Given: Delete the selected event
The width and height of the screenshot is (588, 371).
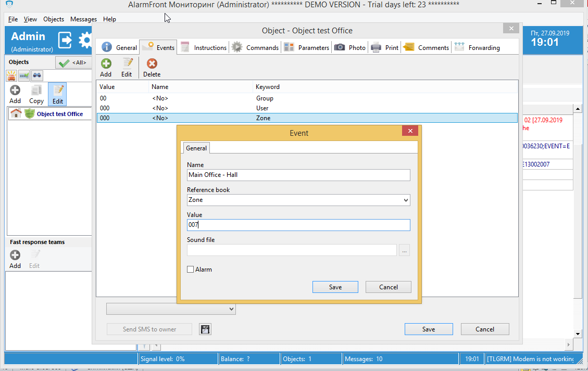Looking at the screenshot, I should pos(152,68).
